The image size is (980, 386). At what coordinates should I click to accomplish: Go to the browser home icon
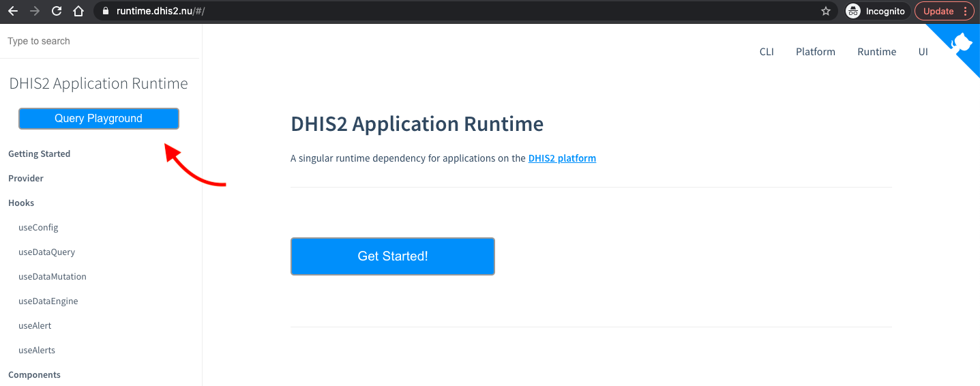(78, 11)
